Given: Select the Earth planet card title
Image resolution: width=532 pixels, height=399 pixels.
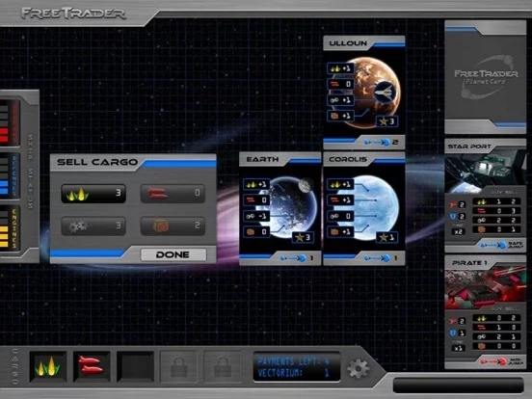Looking at the screenshot, I should 262,159.
